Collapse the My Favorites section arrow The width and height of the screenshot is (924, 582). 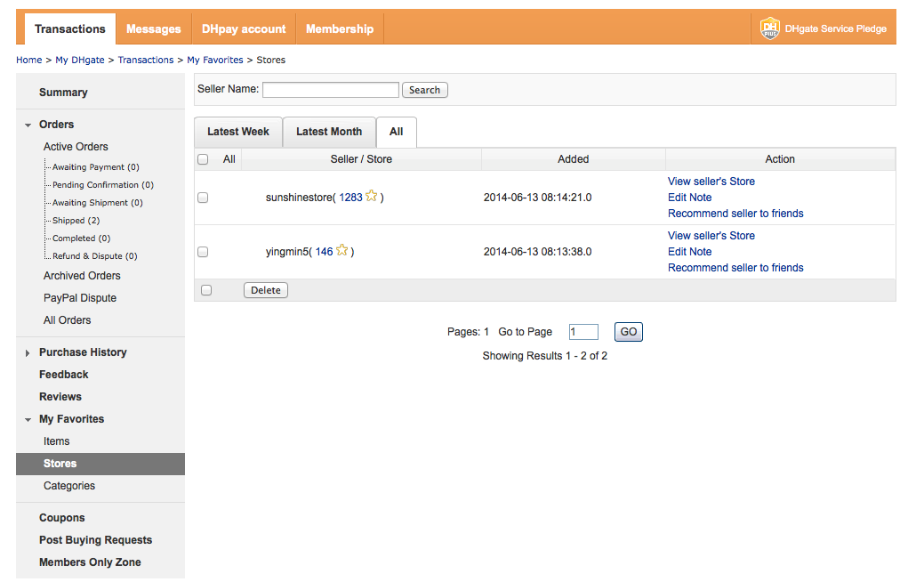(x=28, y=420)
